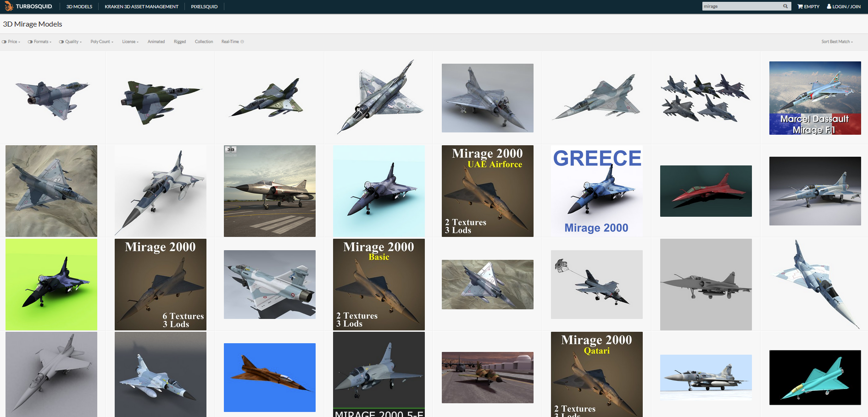Open the Mirage 2000 UAE Airforce thumbnail
The image size is (868, 417).
(488, 191)
